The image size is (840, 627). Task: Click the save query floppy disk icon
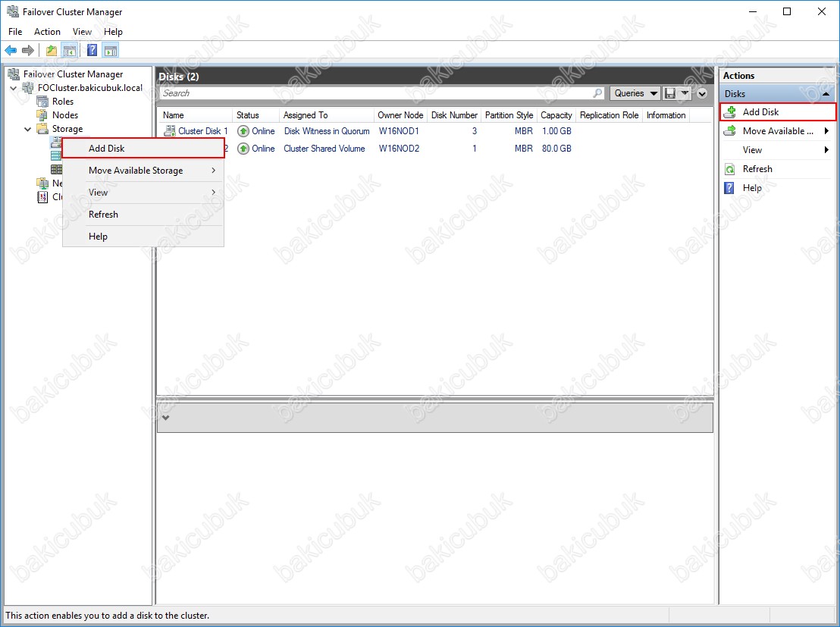669,93
